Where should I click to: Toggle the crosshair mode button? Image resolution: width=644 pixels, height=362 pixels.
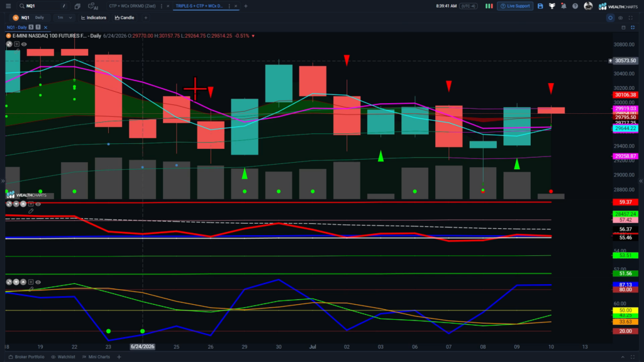pyautogui.click(x=610, y=18)
